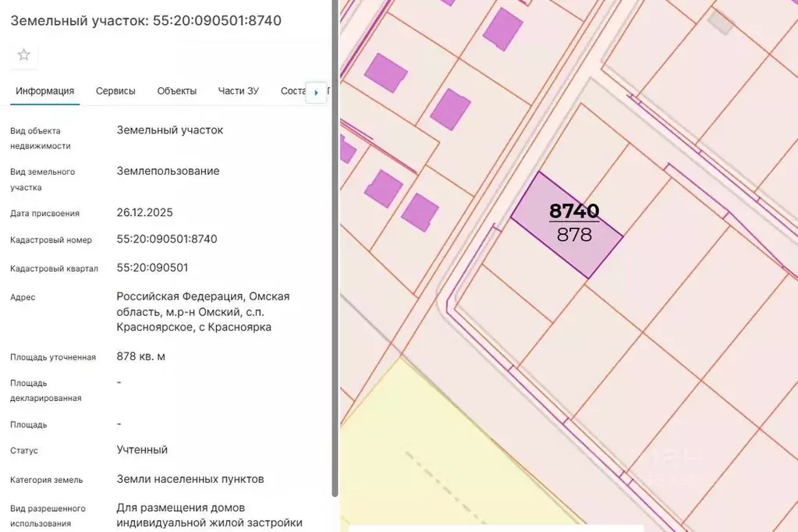Screen dimensions: 798x532
Task: Click the Учтенный status value
Action: (x=142, y=449)
